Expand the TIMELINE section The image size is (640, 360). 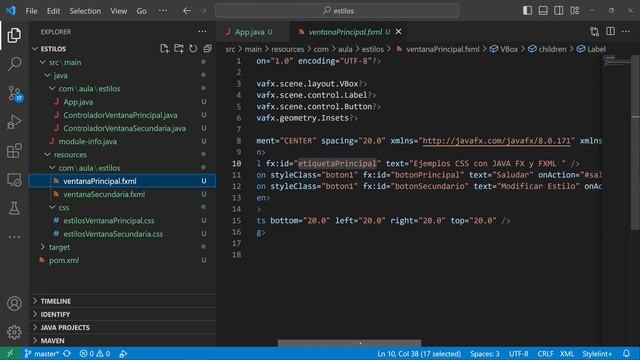tap(122, 301)
